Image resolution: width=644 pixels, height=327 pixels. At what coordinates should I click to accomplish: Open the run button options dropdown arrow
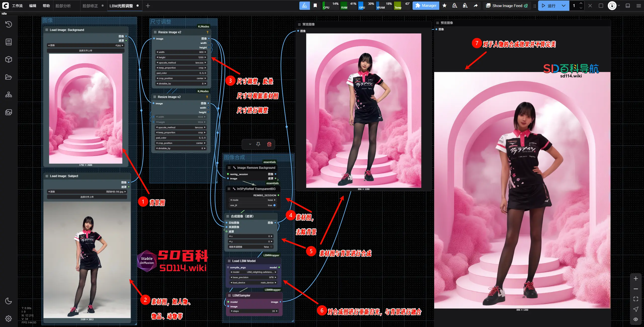563,6
